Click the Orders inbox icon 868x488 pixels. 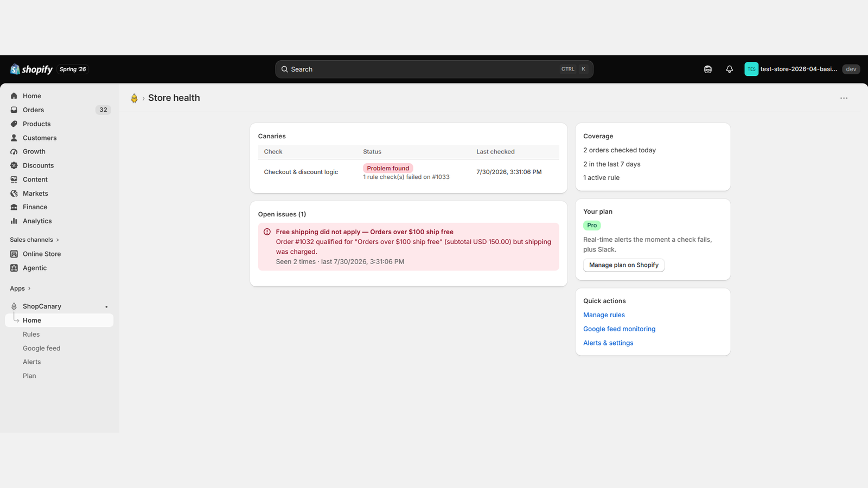coord(14,110)
